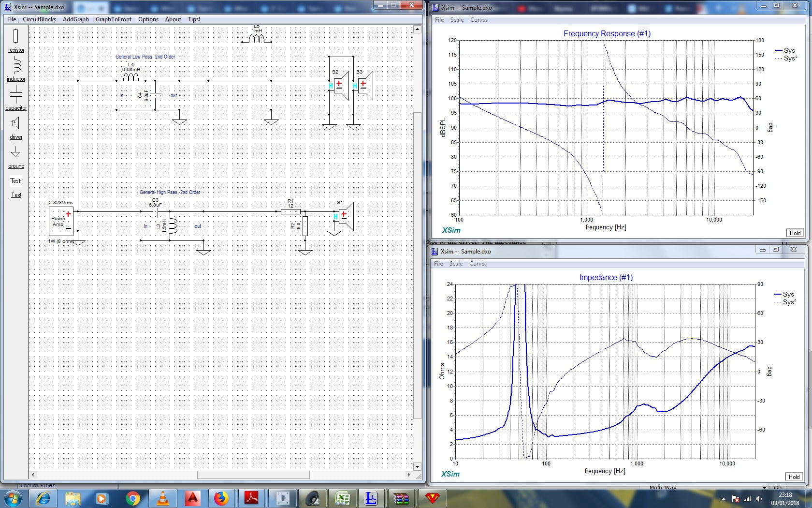Open Excel from the taskbar

coord(342,498)
